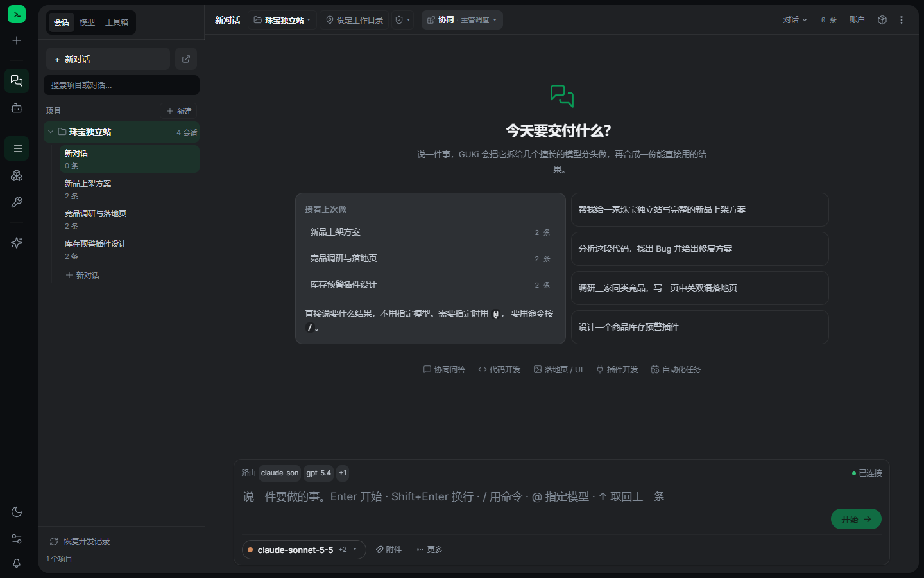Open the three-dot overflow menu
This screenshot has height=578, width=924.
coord(902,20)
